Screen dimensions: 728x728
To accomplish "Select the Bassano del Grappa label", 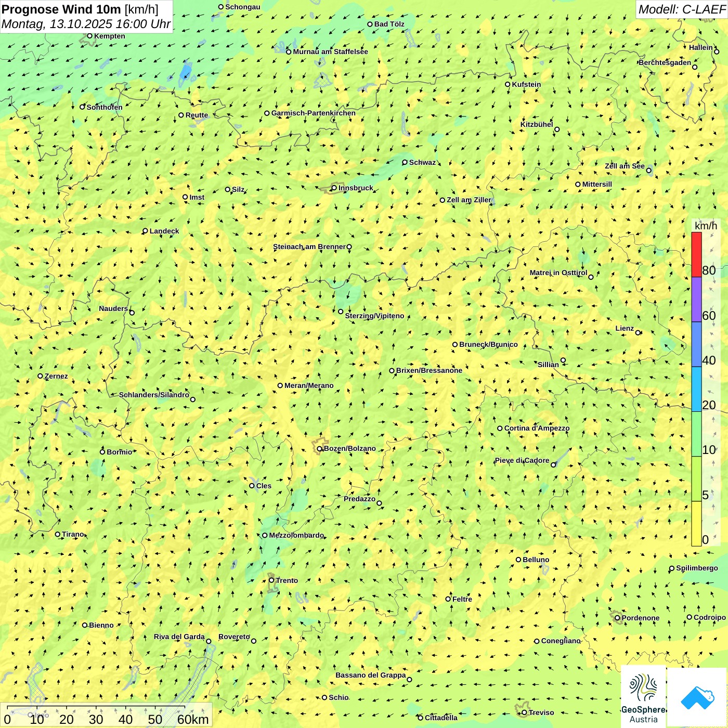I will [371, 675].
